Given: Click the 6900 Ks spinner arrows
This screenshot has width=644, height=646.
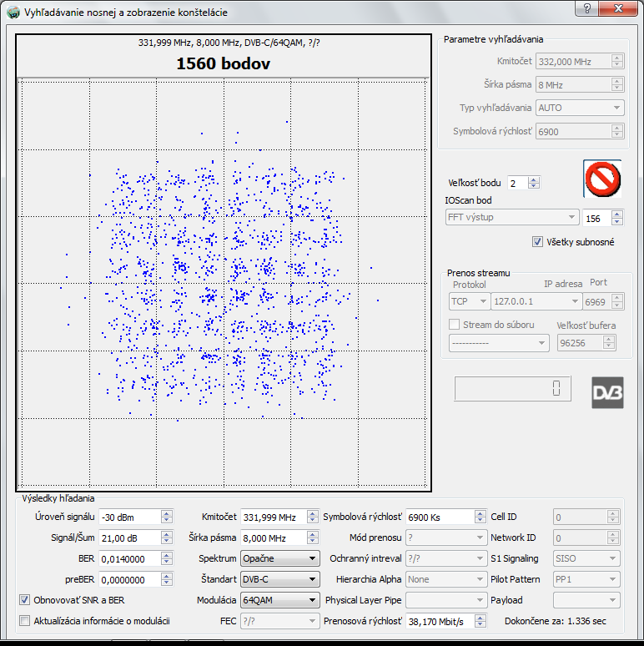Looking at the screenshot, I should pyautogui.click(x=480, y=517).
